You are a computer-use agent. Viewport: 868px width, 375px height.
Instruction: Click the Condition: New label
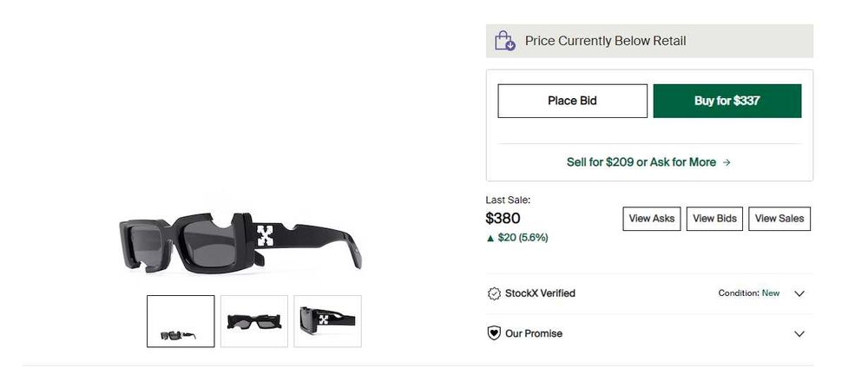point(748,293)
